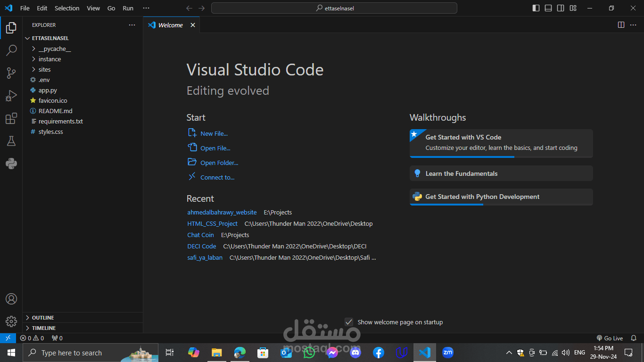Split the editor to the right

[x=621, y=25]
